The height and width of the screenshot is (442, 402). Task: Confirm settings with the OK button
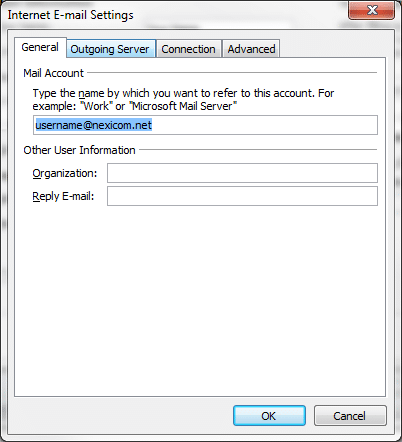[269, 416]
